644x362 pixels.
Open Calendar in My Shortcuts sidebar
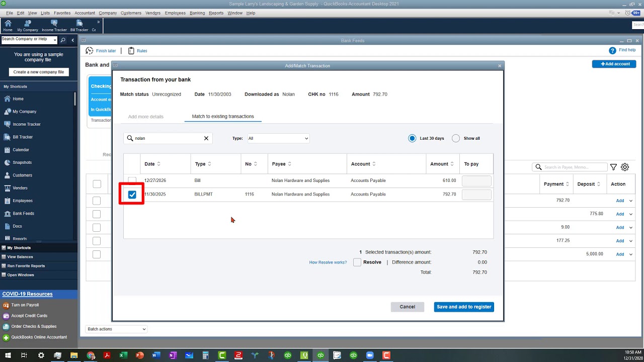pyautogui.click(x=21, y=150)
